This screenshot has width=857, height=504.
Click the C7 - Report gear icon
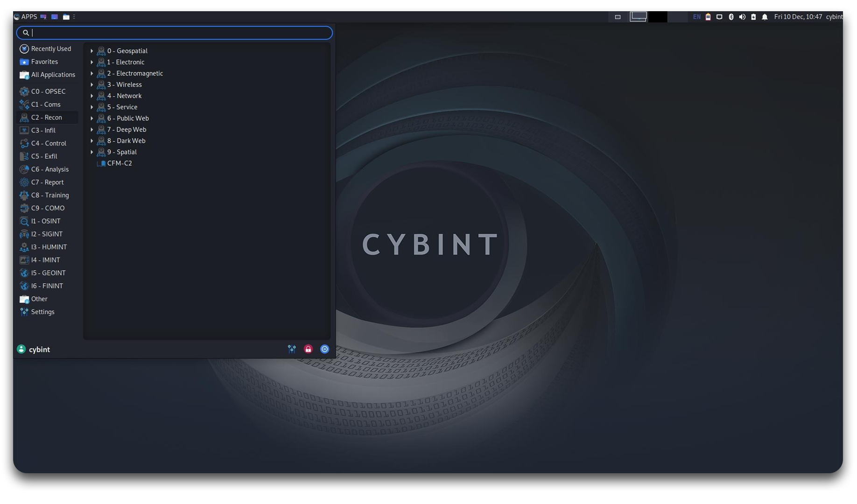click(x=24, y=182)
